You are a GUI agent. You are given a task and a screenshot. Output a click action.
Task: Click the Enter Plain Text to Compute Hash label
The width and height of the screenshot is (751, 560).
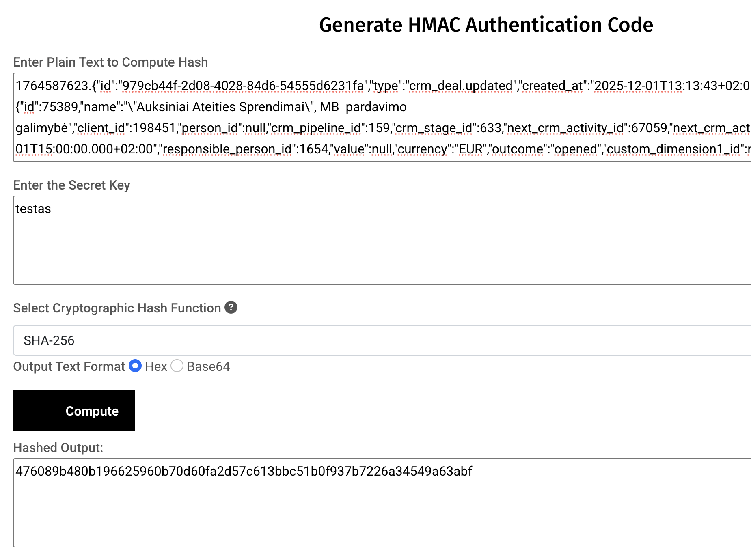[x=110, y=62]
